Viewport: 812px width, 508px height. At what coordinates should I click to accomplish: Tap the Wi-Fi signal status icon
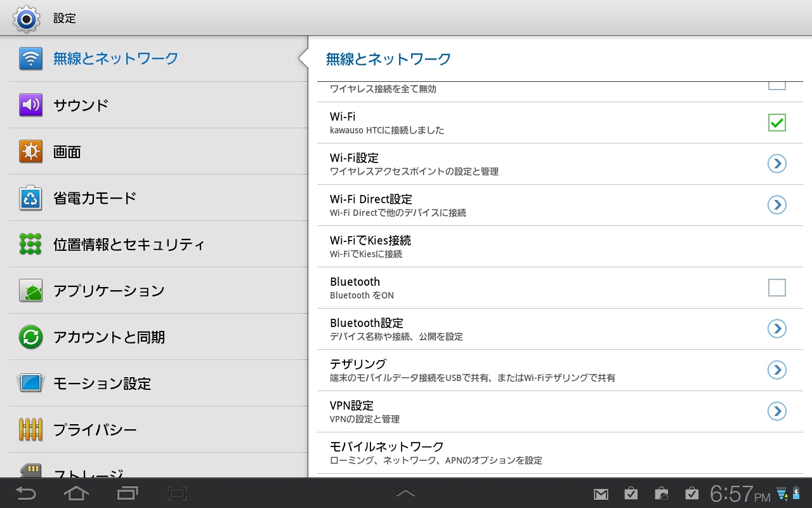[782, 494]
